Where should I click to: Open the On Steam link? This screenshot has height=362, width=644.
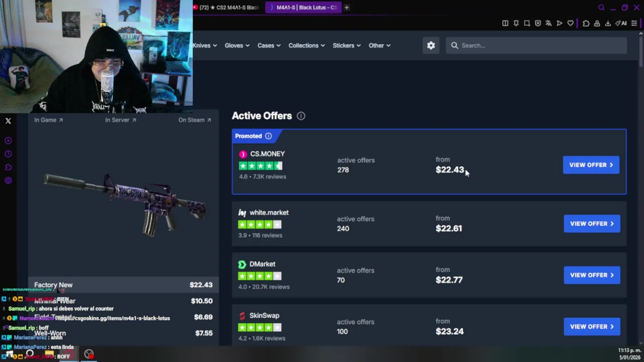coord(195,120)
